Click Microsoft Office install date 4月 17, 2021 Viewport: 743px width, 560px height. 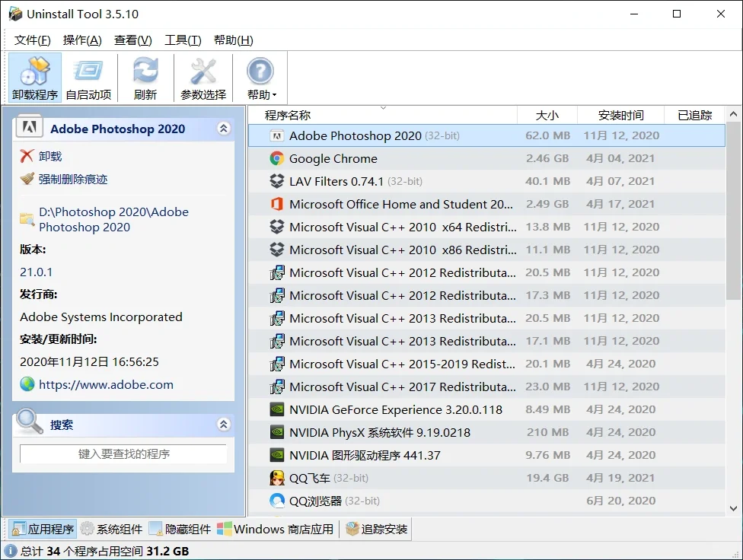[620, 204]
